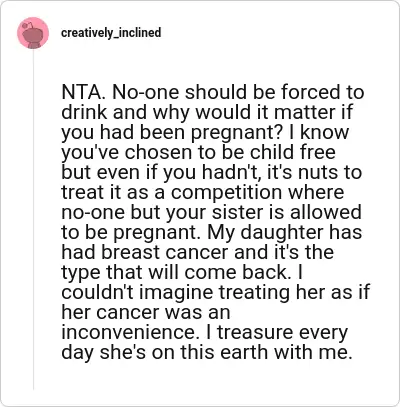
Task: Open the pink Reddit snoo avatar
Action: 33,33
